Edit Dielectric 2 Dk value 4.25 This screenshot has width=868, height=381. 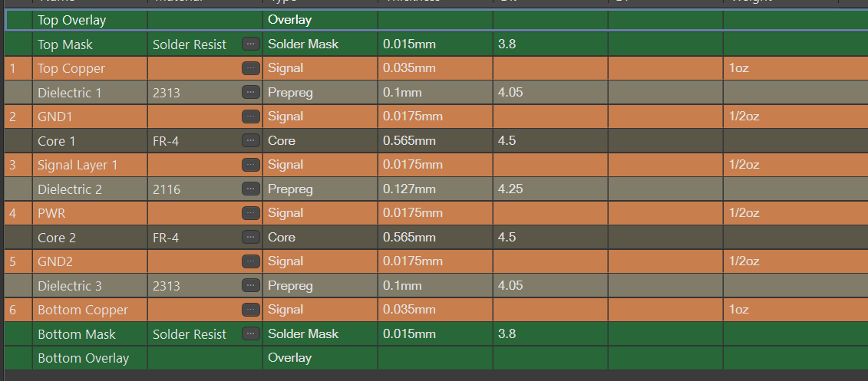(x=511, y=189)
